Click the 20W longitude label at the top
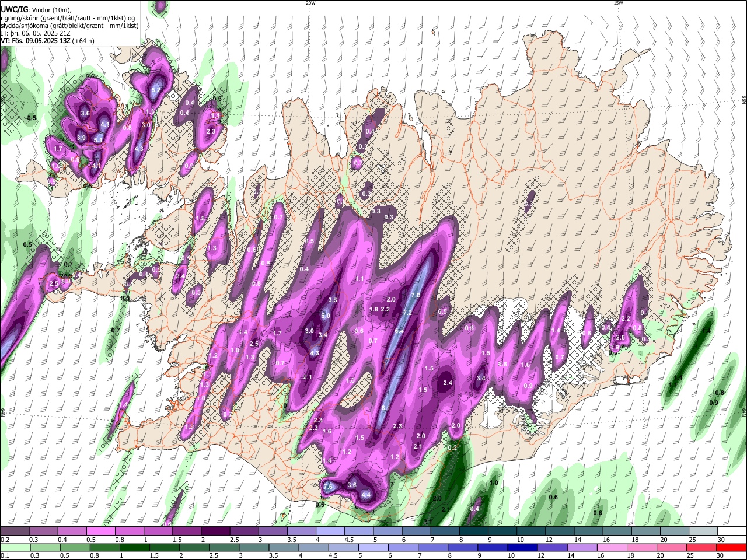 (310, 3)
